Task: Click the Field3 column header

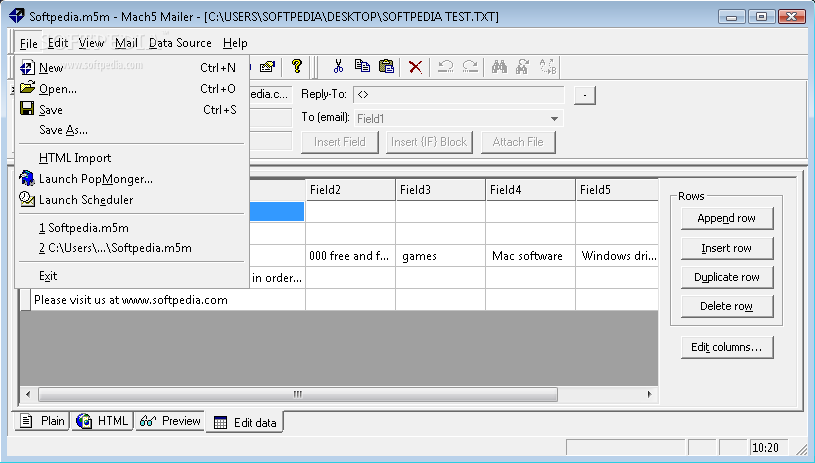Action: click(440, 190)
